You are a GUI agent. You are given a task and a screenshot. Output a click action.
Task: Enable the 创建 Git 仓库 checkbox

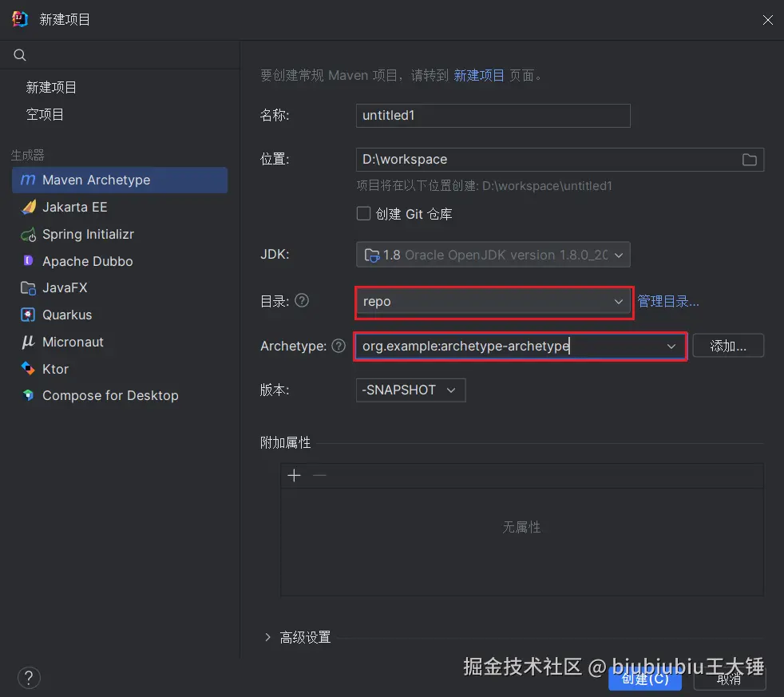tap(363, 214)
